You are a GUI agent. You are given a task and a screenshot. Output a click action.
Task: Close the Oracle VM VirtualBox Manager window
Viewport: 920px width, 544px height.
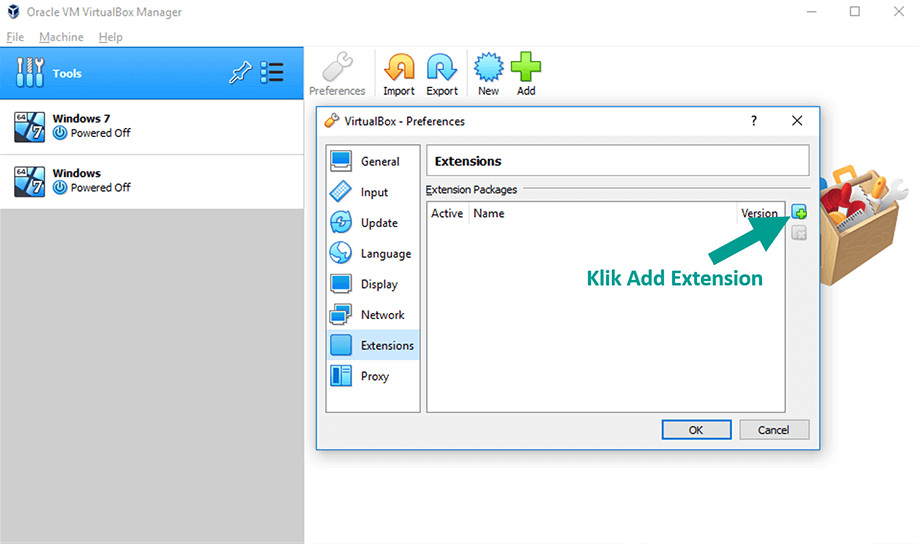[x=899, y=12]
